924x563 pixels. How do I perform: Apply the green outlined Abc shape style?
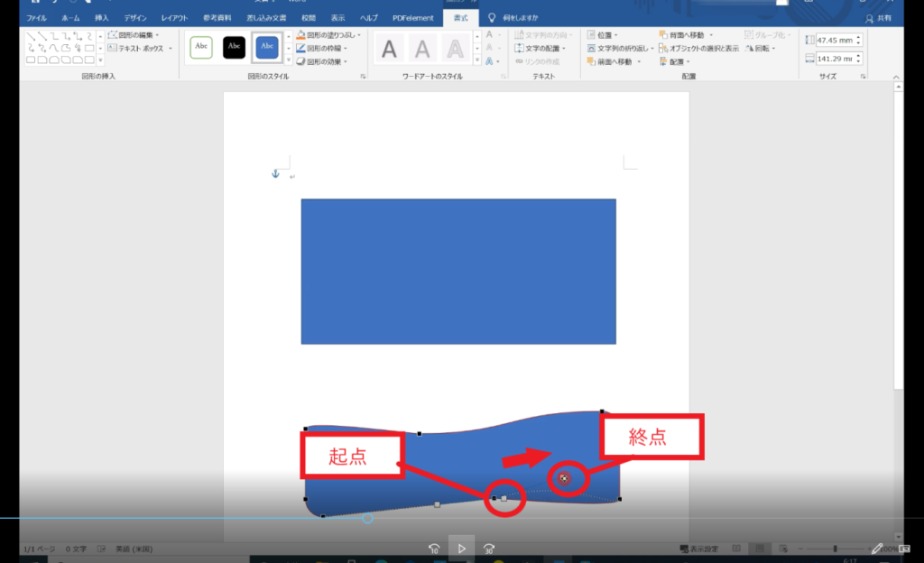click(200, 47)
